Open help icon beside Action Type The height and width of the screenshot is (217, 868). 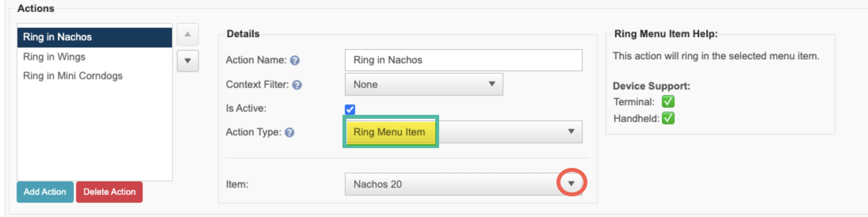click(x=289, y=132)
